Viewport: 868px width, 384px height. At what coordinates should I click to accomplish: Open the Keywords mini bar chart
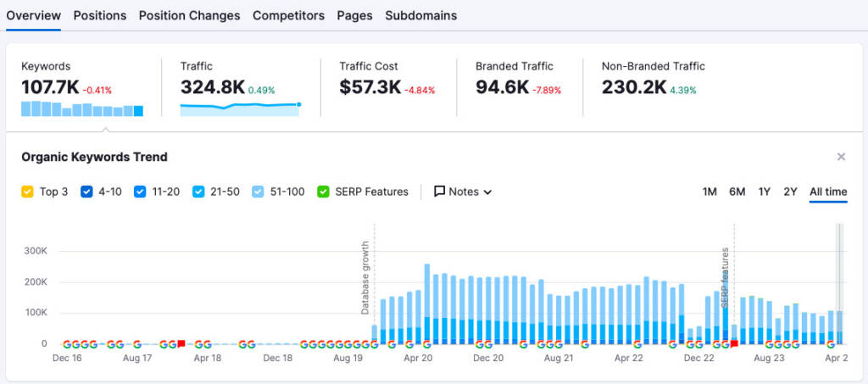click(81, 109)
